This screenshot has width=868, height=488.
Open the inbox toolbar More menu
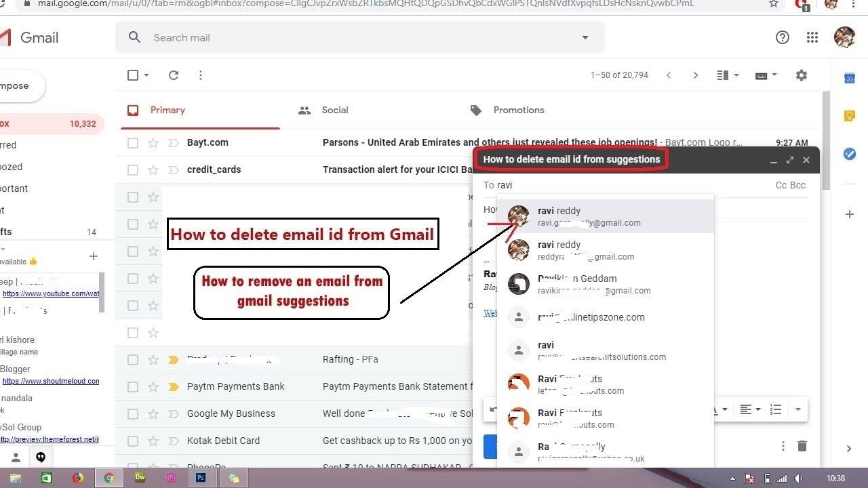coord(200,75)
